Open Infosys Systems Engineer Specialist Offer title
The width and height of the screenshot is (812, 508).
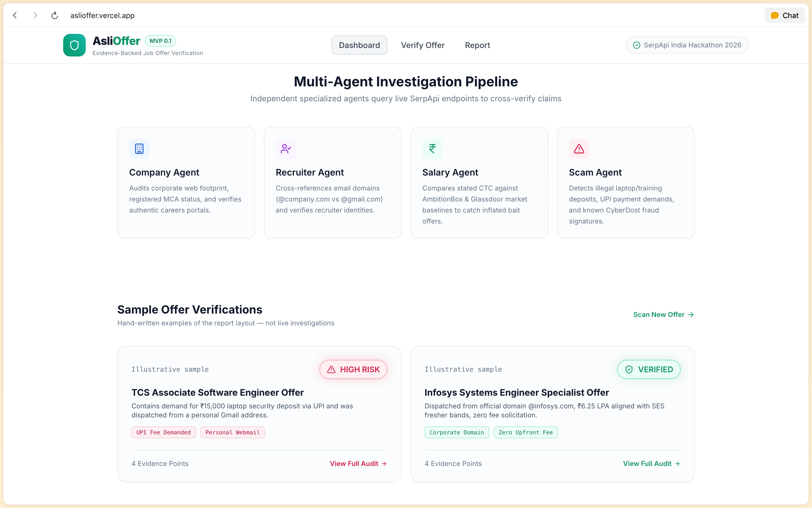pos(517,392)
